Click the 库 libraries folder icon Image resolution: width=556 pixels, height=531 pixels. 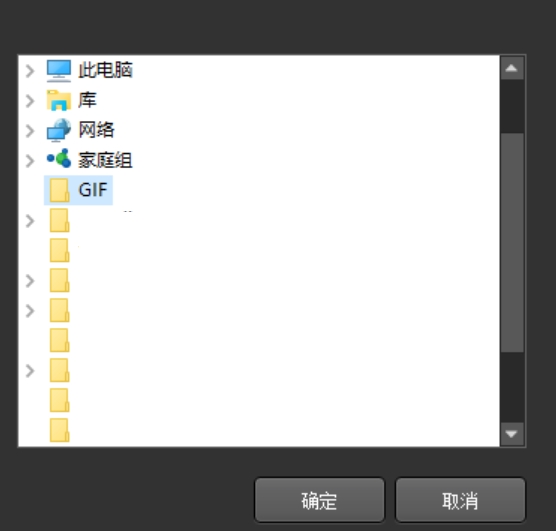(x=59, y=100)
